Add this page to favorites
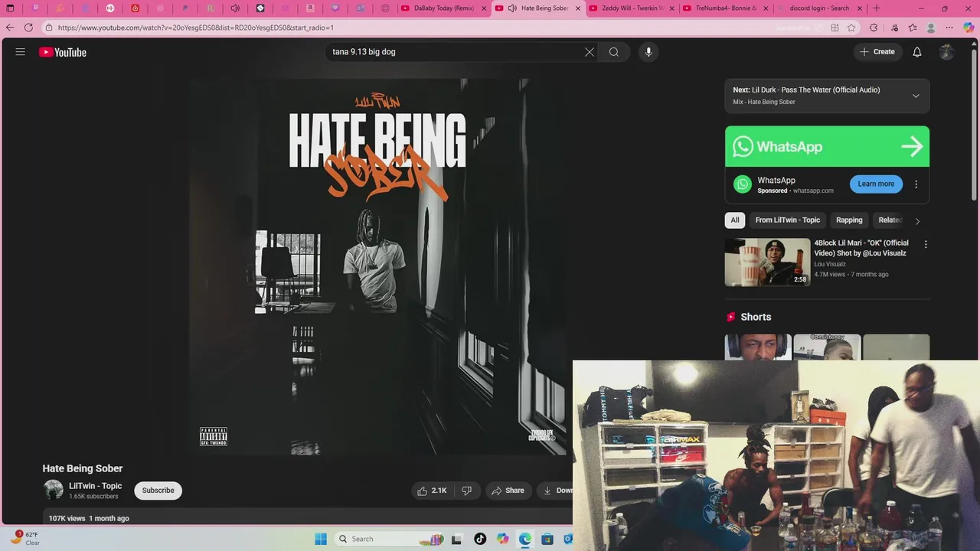 (x=851, y=28)
